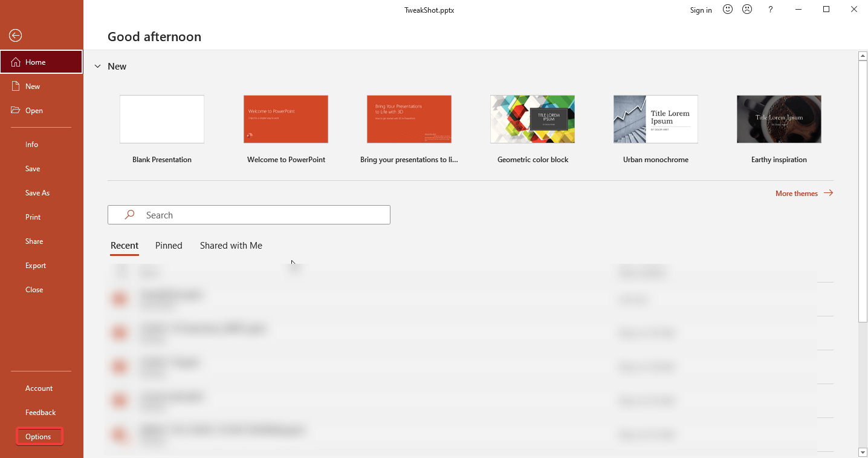Click the vertical scrollbar thumb
Viewport: 868px width, 458px height.
[863, 192]
